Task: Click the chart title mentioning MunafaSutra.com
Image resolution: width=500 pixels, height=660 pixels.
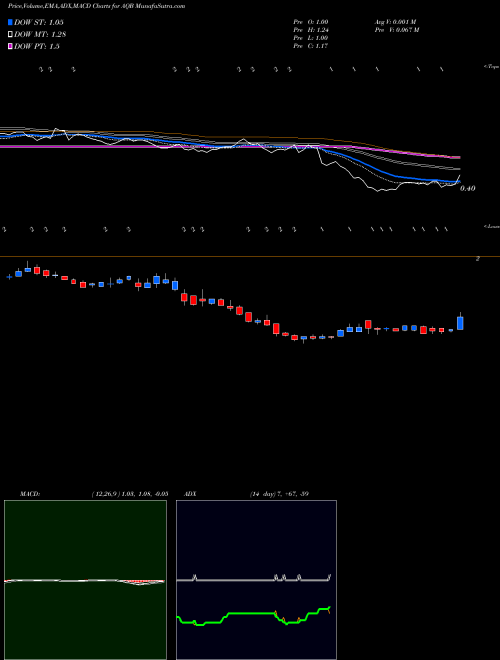Action: [96, 6]
